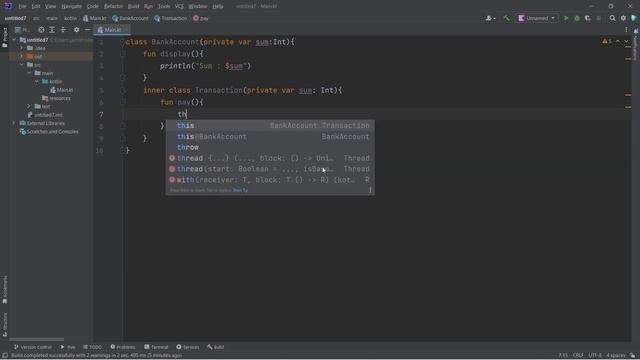Click the read-only lock icon in status bar
This screenshot has width=640, height=360.
click(x=632, y=356)
